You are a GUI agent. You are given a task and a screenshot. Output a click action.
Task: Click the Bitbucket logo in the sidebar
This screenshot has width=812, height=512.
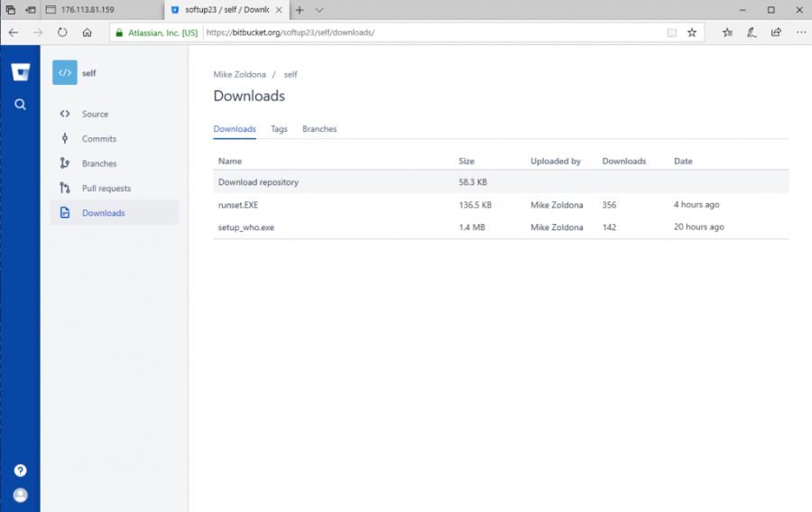pyautogui.click(x=20, y=73)
